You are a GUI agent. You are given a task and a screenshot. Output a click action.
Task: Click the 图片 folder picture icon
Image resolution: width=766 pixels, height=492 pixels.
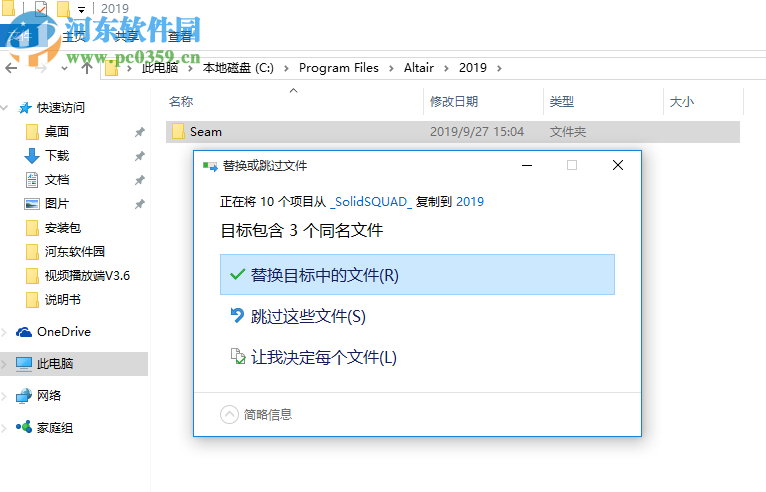point(32,204)
